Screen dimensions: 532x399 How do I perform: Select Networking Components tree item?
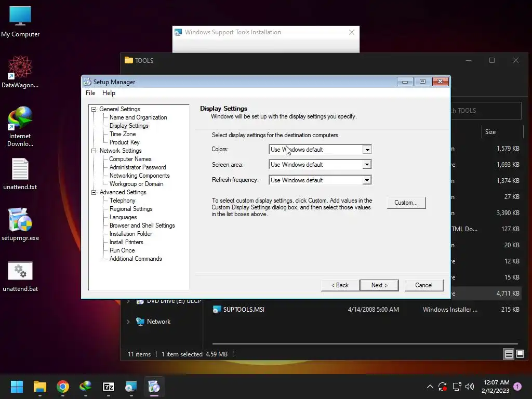click(139, 176)
